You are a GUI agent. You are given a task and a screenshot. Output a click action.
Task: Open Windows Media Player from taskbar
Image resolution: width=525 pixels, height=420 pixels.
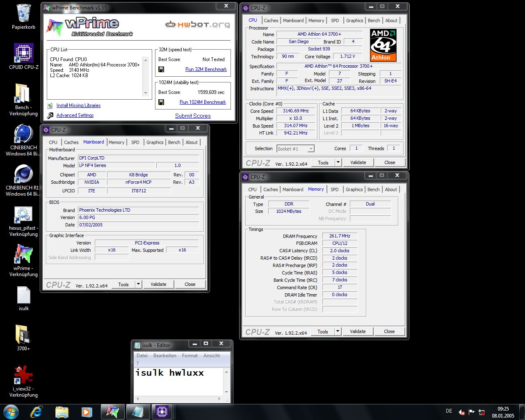(x=87, y=412)
